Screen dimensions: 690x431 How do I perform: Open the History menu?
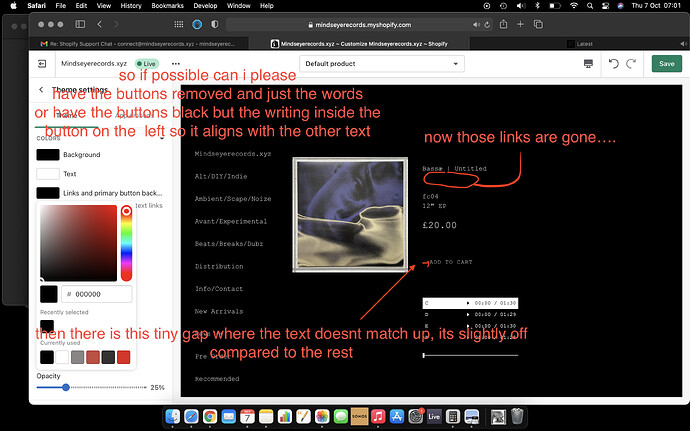pos(131,6)
